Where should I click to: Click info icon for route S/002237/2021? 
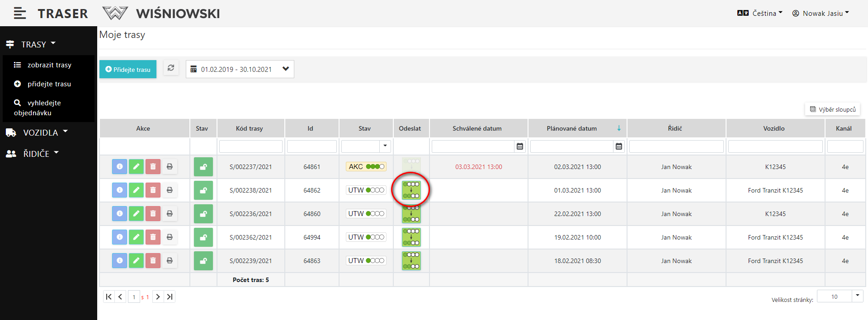119,167
